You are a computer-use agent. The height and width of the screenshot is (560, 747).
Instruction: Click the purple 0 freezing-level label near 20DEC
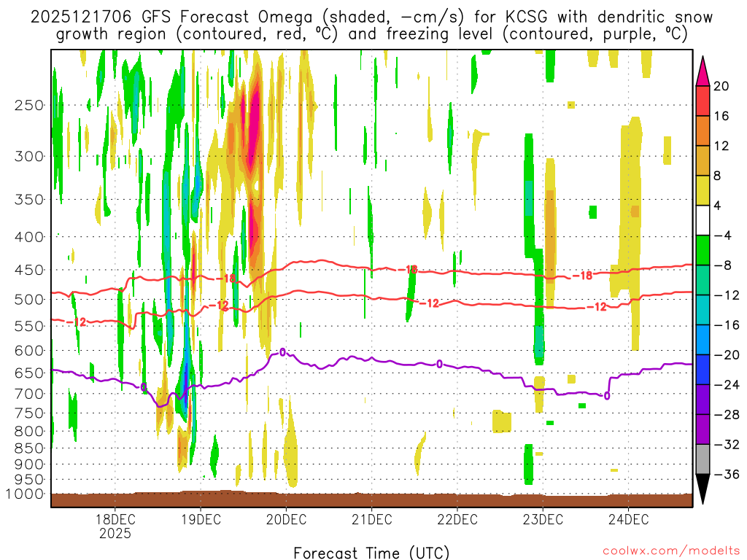282,352
